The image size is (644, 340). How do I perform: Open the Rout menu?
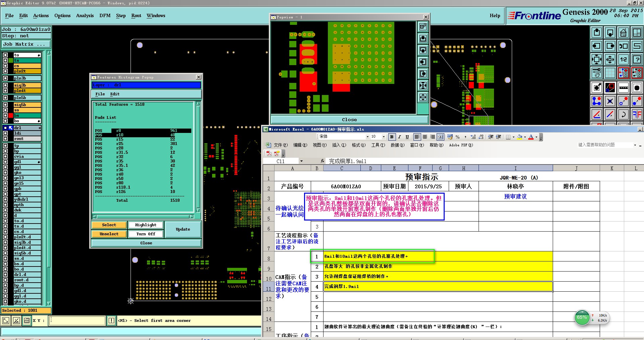click(x=136, y=16)
